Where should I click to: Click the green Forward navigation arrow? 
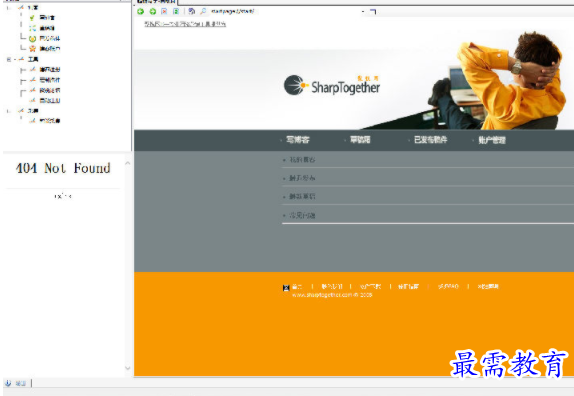[x=153, y=11]
